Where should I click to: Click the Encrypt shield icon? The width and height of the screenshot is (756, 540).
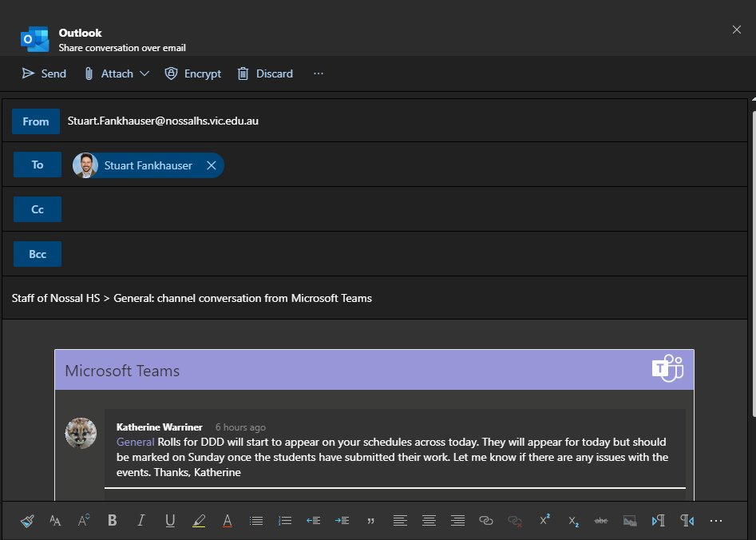click(x=171, y=73)
